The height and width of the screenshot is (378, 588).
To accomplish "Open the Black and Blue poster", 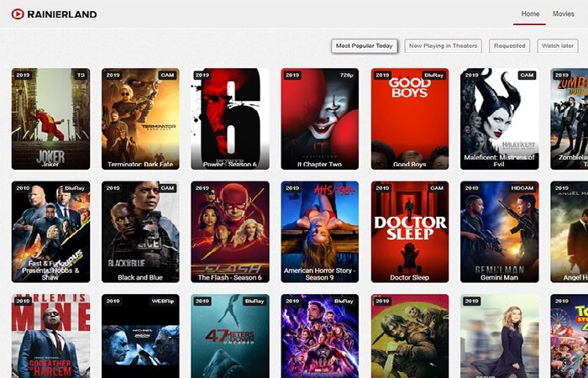I will [x=140, y=232].
